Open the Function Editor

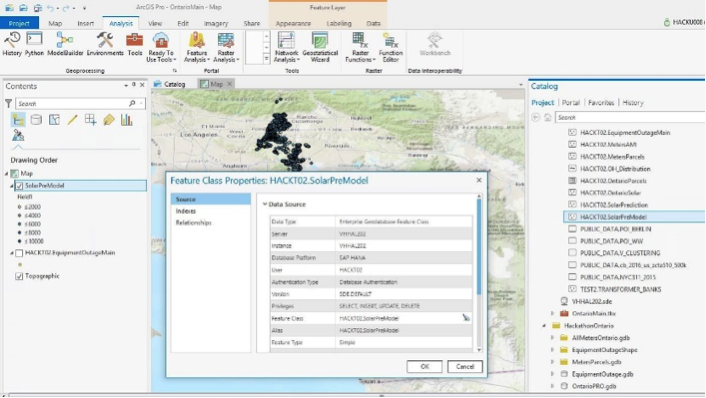[x=390, y=47]
